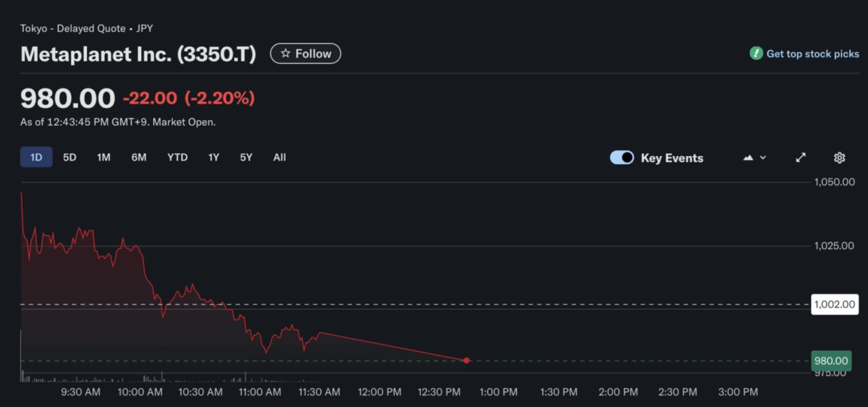The width and height of the screenshot is (868, 407).
Task: Click the 1,002.00 previous close label
Action: [x=835, y=304]
